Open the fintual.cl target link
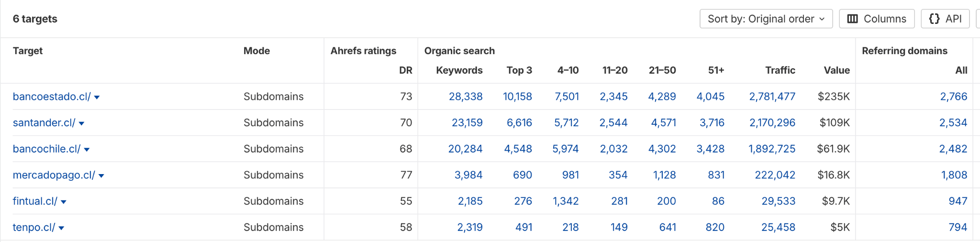 click(x=35, y=201)
